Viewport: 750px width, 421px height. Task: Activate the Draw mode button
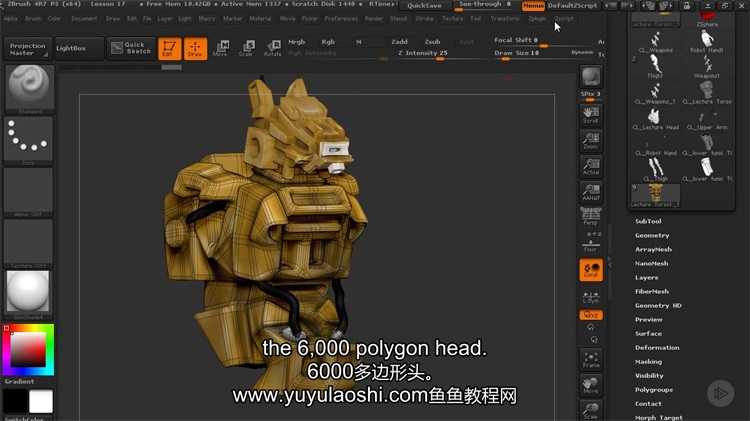point(195,48)
